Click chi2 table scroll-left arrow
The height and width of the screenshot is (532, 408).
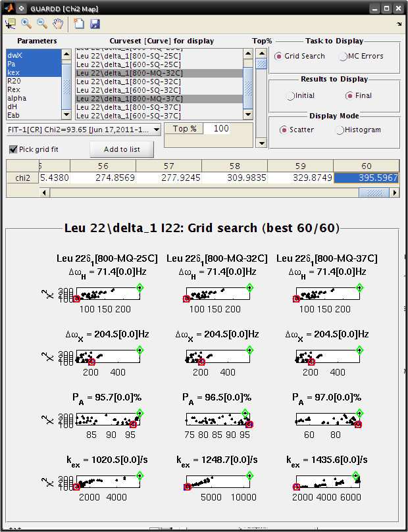[45, 193]
